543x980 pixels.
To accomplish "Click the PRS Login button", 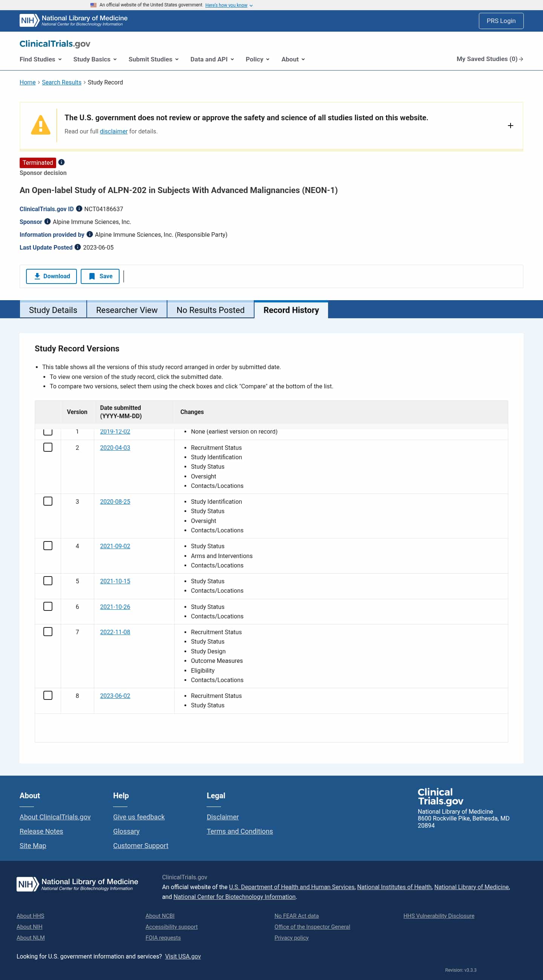I will (501, 21).
